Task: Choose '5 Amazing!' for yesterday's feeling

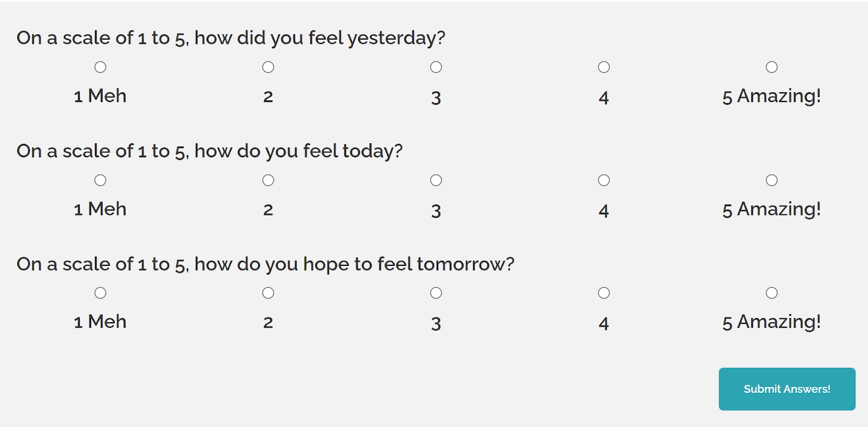Action: tap(771, 67)
